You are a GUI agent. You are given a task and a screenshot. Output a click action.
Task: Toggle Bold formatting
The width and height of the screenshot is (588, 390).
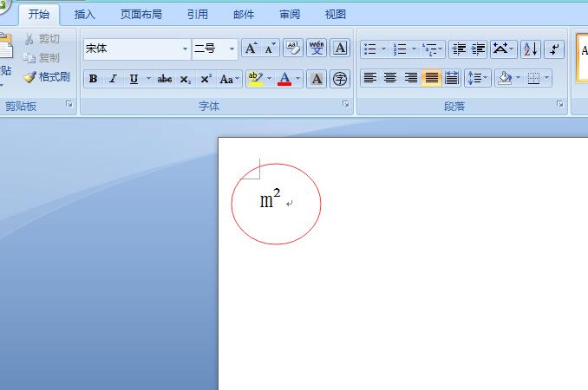pyautogui.click(x=94, y=79)
